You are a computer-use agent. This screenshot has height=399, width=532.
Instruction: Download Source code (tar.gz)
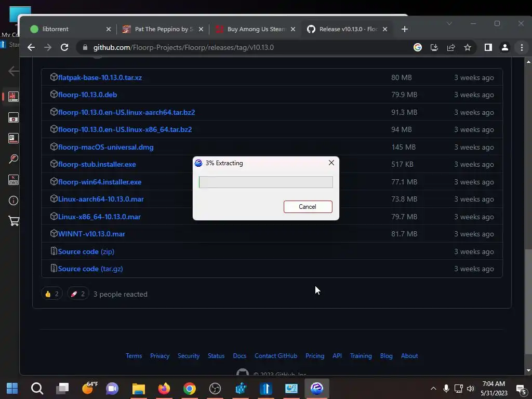click(x=90, y=269)
